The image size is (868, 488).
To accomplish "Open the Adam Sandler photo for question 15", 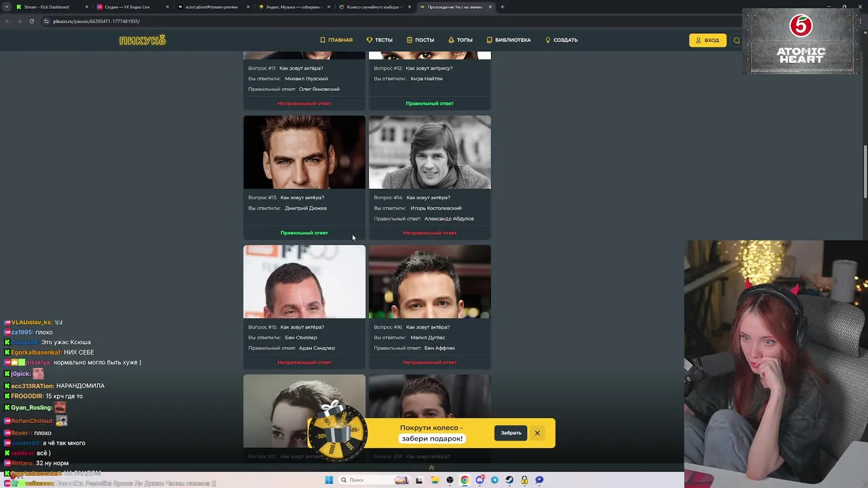I will [x=304, y=281].
